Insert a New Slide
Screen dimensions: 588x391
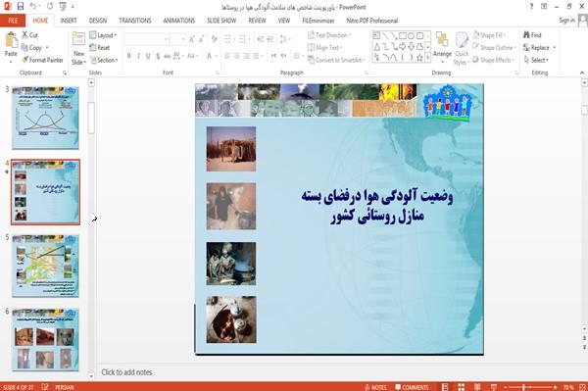click(78, 49)
